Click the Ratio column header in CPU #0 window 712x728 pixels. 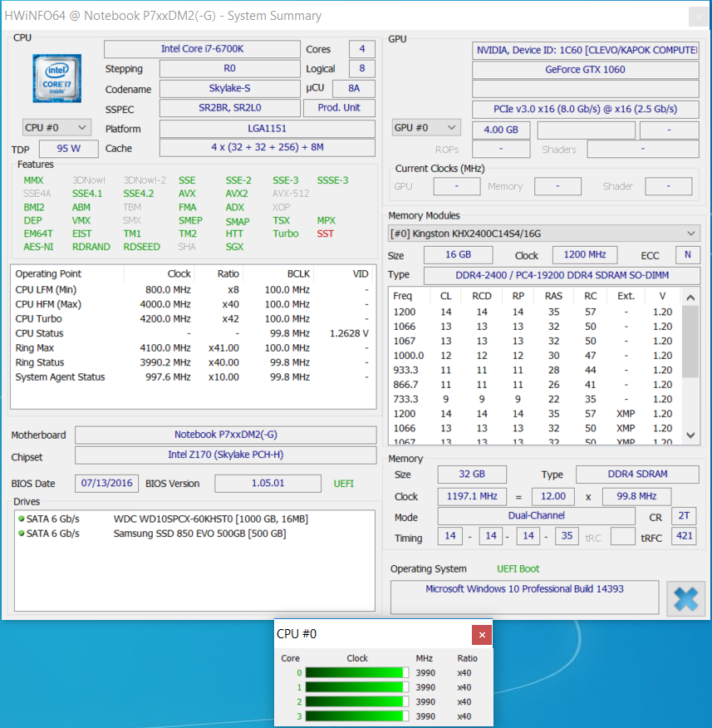467,658
